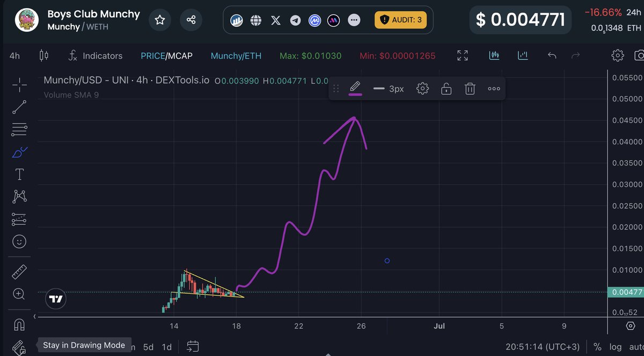Open the CoinMarketCap icon link
Screen dimensions: 644x356
click(314, 20)
